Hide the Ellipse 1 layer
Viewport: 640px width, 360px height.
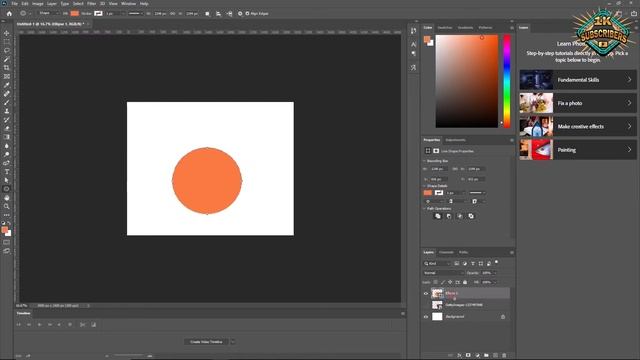click(426, 293)
